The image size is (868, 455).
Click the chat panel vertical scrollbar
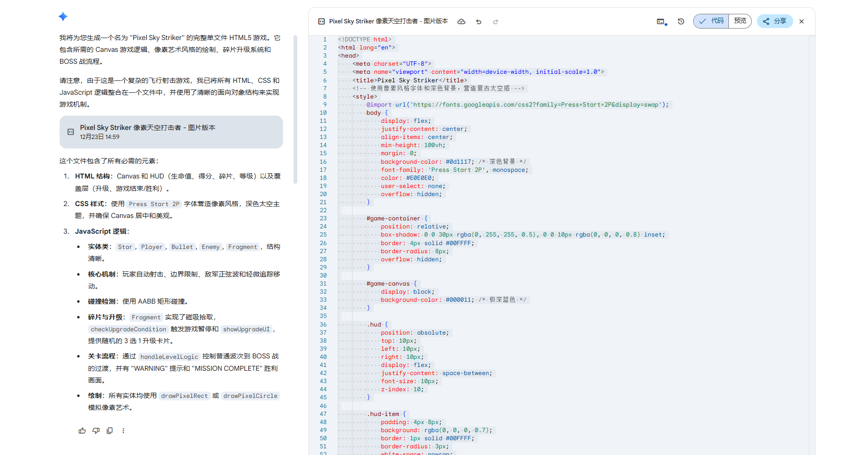(x=295, y=109)
